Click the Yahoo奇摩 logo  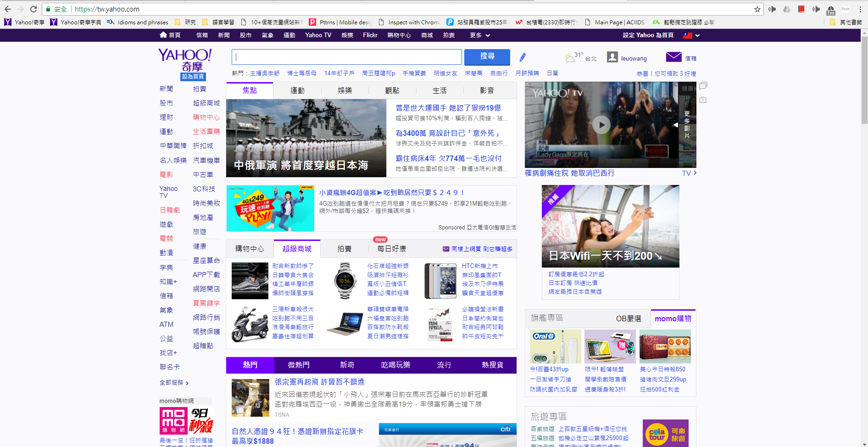click(185, 60)
